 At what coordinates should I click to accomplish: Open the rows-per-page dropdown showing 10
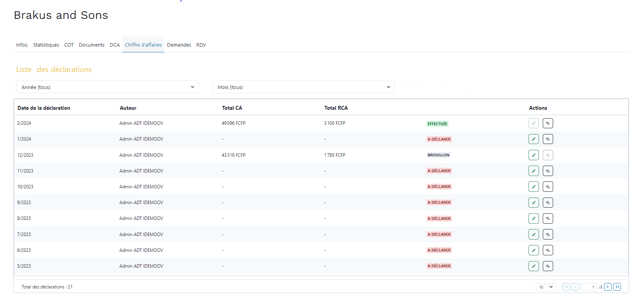[x=546, y=287]
